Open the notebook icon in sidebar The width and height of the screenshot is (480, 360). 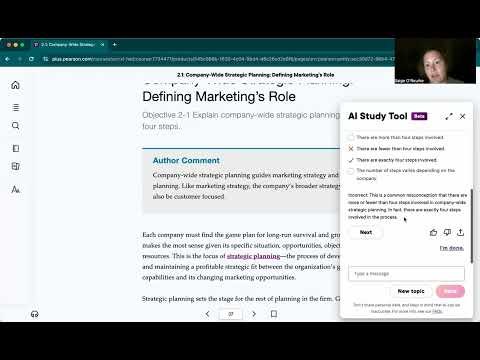[x=15, y=148]
